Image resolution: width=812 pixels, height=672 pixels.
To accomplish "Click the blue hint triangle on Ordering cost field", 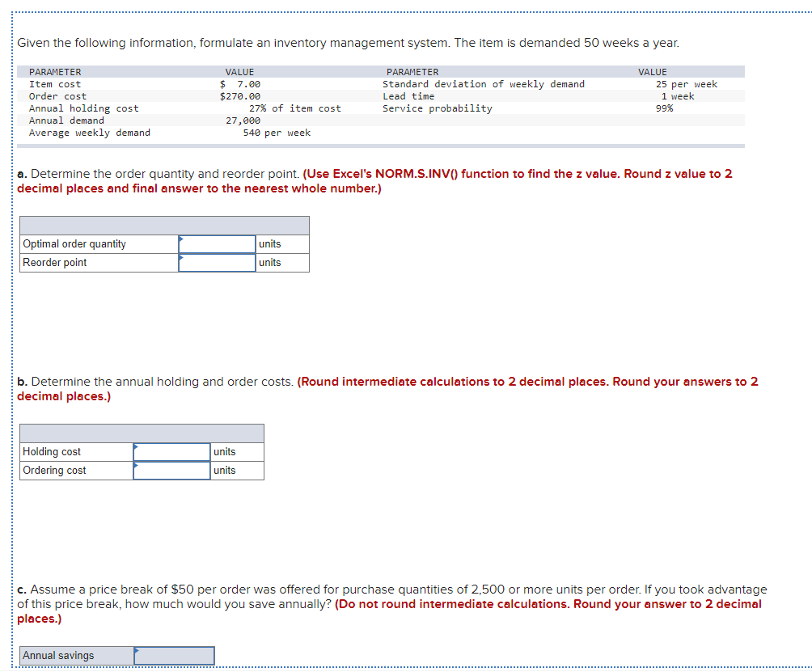I will (137, 467).
